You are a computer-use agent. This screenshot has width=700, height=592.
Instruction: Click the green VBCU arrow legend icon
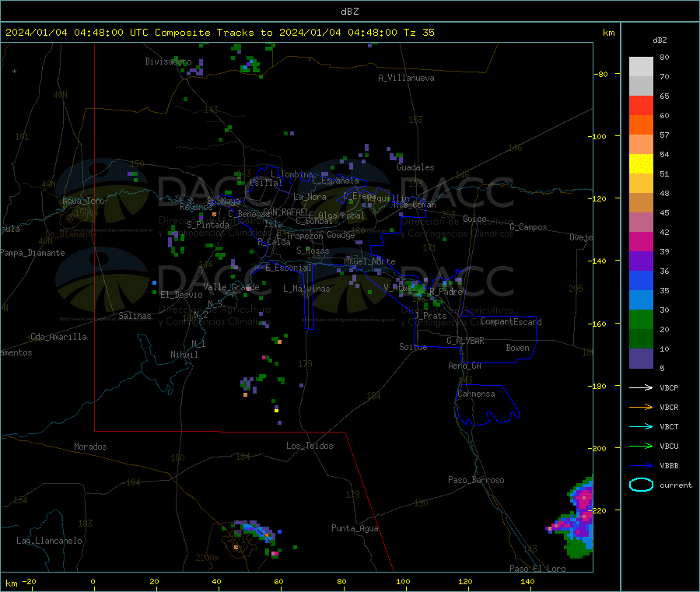click(x=641, y=446)
